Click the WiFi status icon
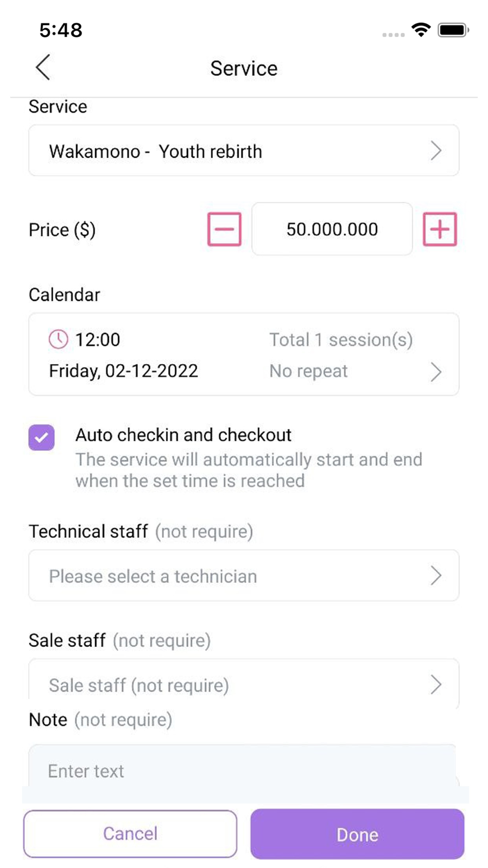This screenshot has height=868, width=488. [x=421, y=30]
